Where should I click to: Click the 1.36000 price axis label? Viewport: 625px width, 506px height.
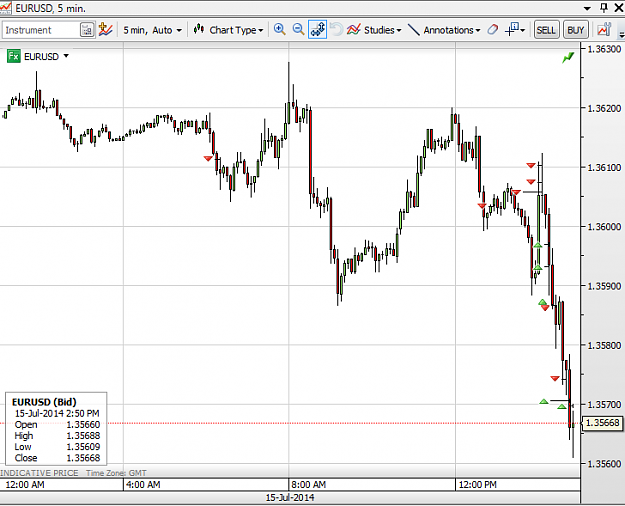(x=604, y=226)
